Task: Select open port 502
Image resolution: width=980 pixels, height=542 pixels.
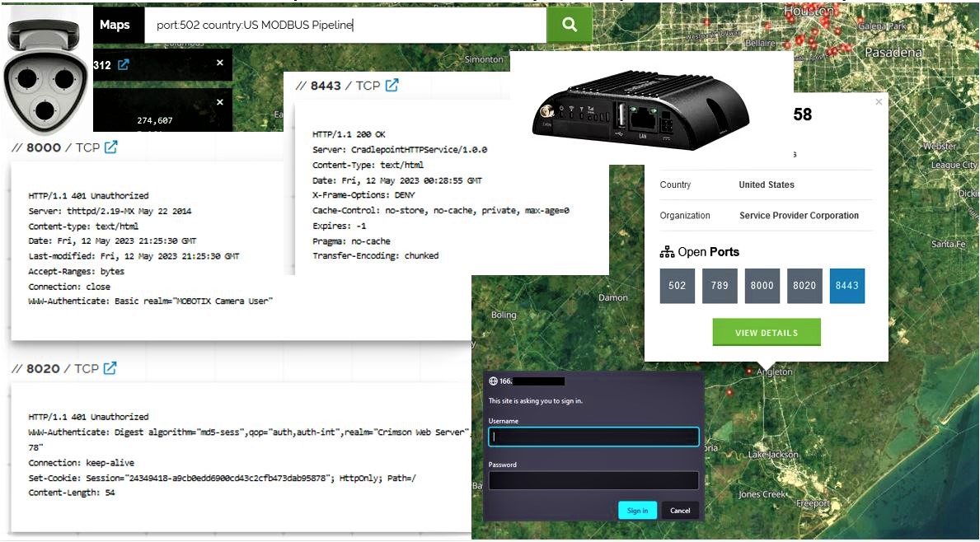Action: coord(678,286)
